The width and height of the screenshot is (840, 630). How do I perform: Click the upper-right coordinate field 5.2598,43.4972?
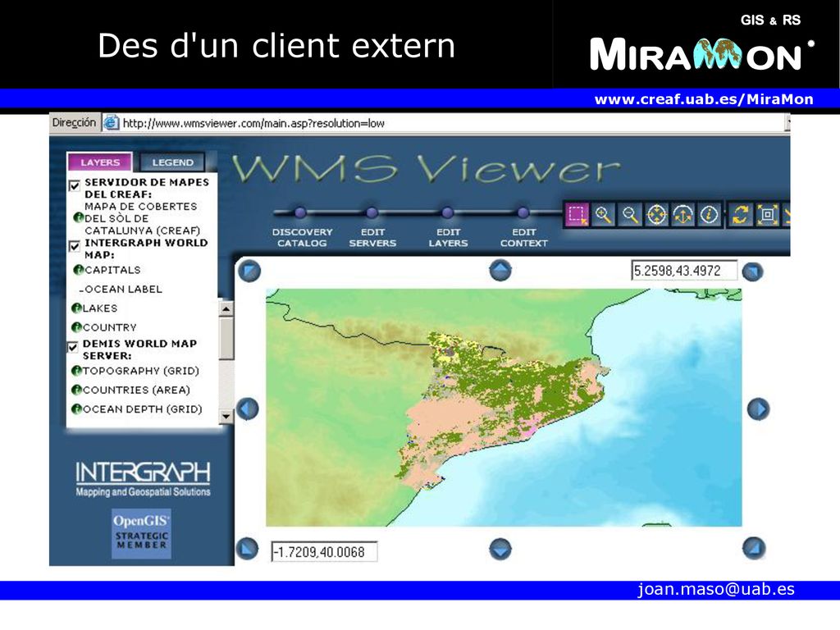(684, 271)
